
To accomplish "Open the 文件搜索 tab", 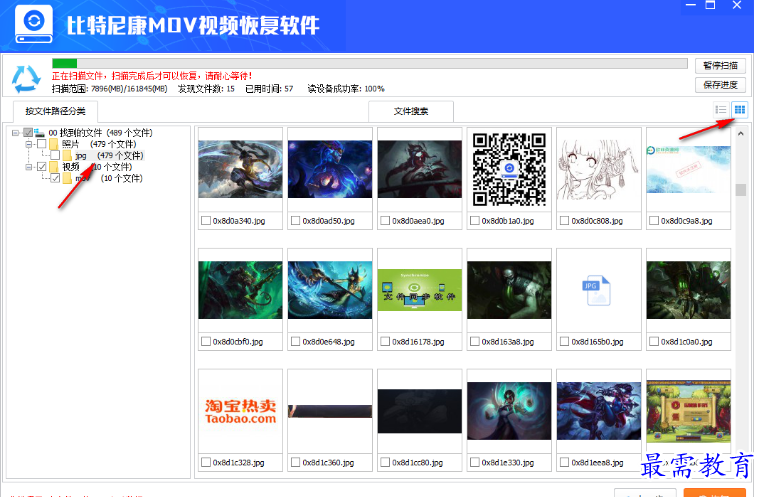I will coord(411,111).
